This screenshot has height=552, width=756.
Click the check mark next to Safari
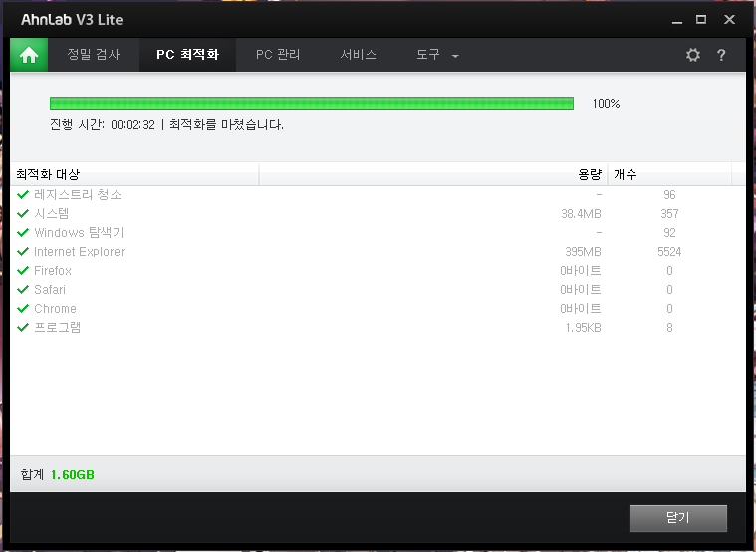[23, 290]
